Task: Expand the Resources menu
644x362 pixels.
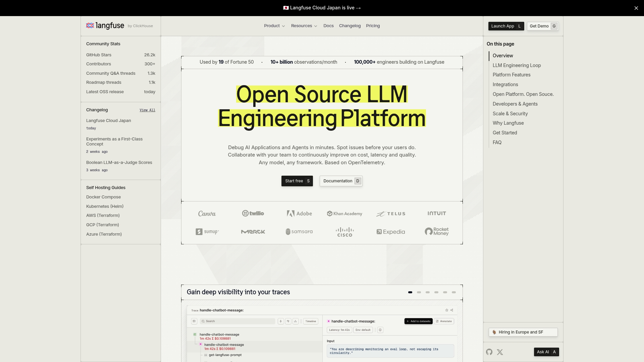Action: tap(304, 26)
